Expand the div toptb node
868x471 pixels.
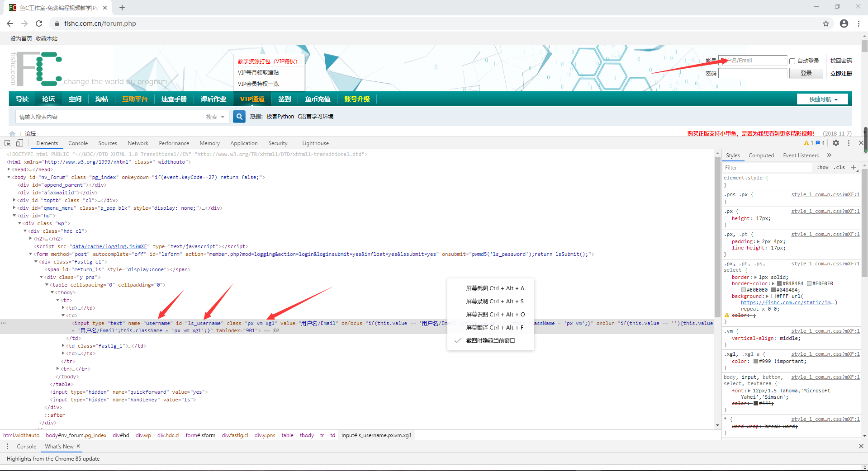tap(14, 200)
